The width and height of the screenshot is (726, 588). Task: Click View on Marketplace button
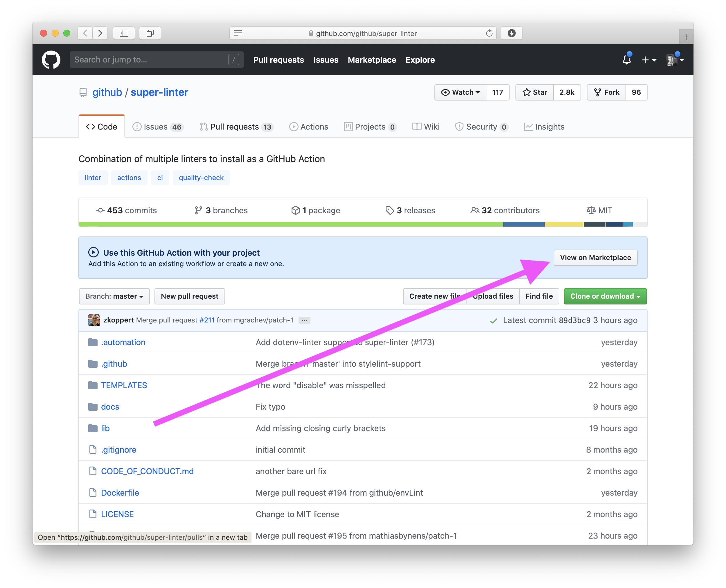point(596,258)
